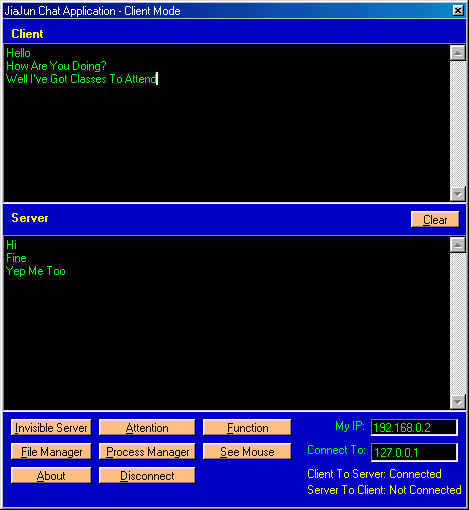469x510 pixels.
Task: Send an Attention alert
Action: tap(147, 428)
